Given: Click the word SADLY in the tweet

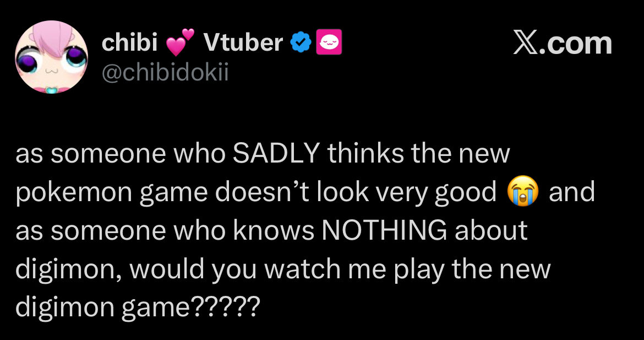Looking at the screenshot, I should (x=276, y=153).
